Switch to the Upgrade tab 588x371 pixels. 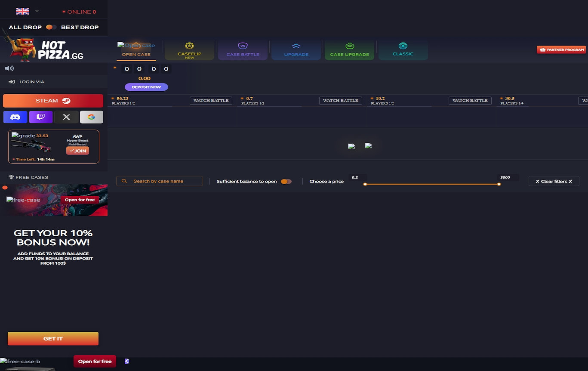click(x=296, y=50)
